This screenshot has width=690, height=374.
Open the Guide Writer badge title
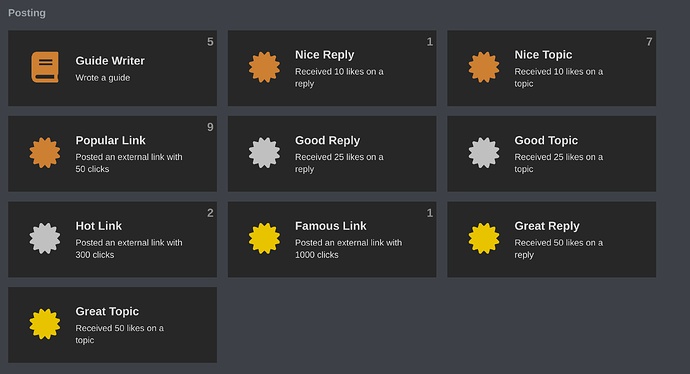tap(110, 61)
